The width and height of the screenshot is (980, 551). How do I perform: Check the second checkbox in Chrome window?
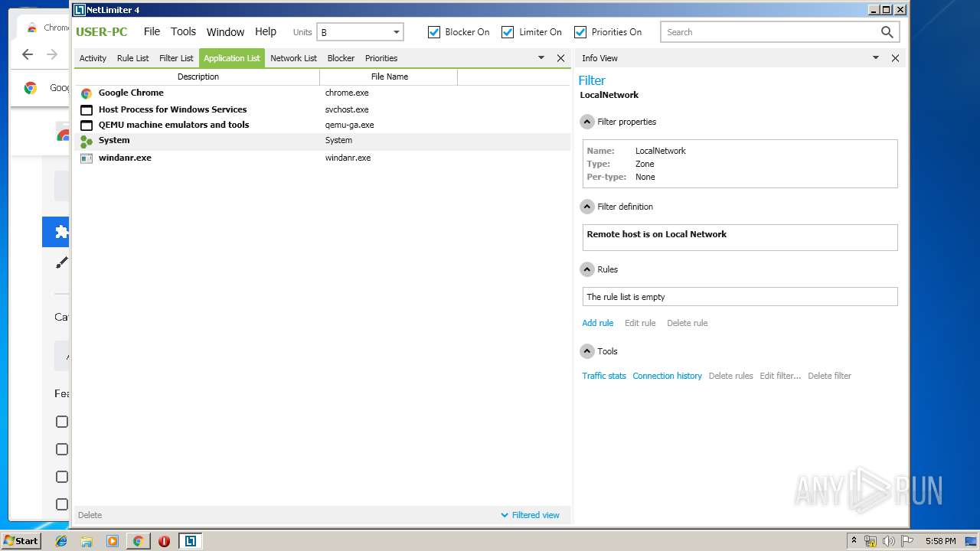click(62, 449)
